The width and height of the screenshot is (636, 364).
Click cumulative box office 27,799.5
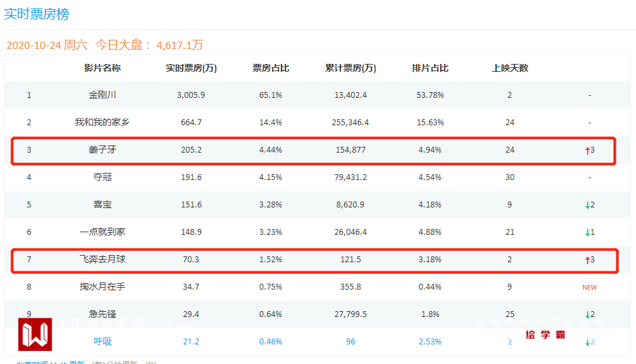351,314
